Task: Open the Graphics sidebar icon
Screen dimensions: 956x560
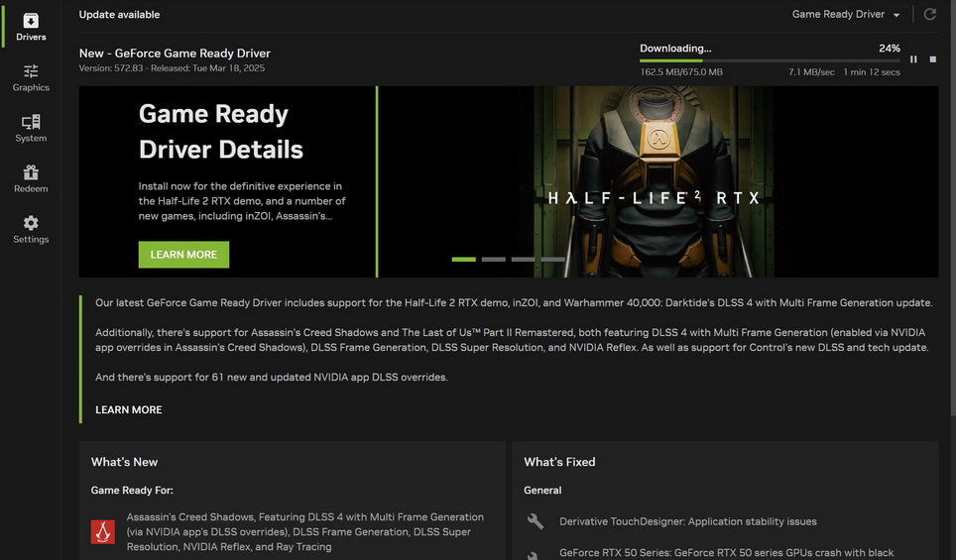Action: (x=31, y=77)
